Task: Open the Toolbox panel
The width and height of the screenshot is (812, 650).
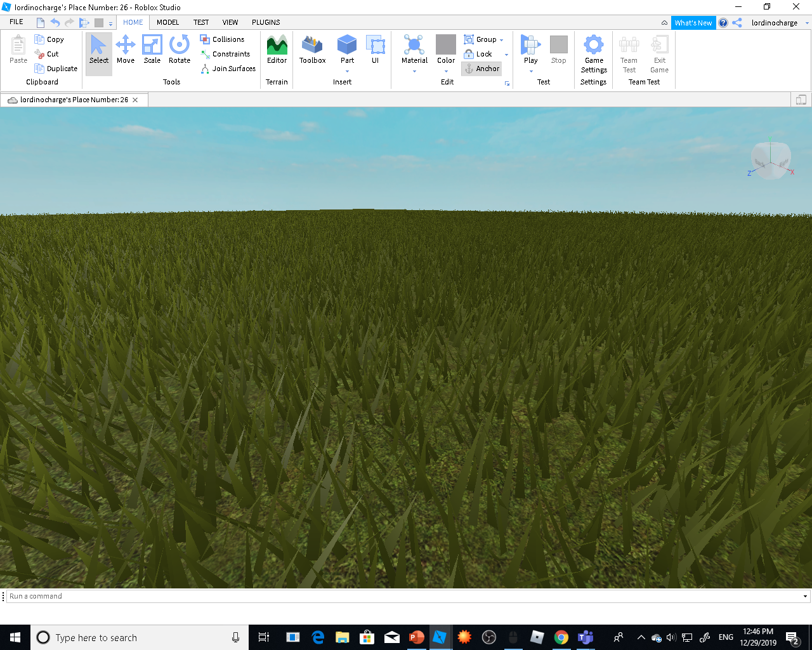Action: [x=312, y=50]
